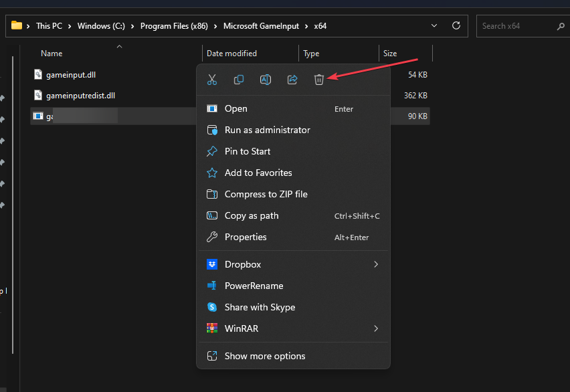The image size is (570, 392).
Task: Click the WinRAR books icon
Action: (x=212, y=328)
